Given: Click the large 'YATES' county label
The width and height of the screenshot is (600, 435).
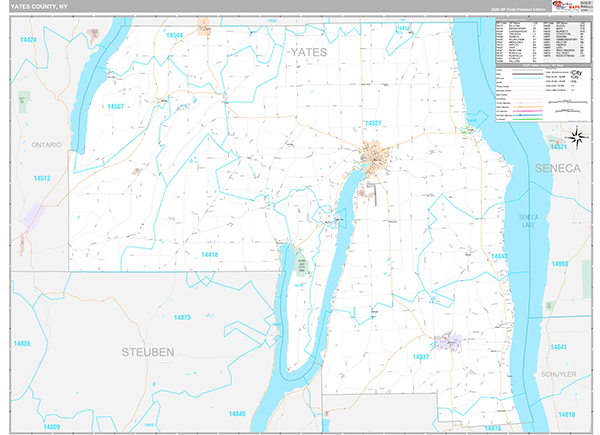Looking at the screenshot, I should (308, 52).
